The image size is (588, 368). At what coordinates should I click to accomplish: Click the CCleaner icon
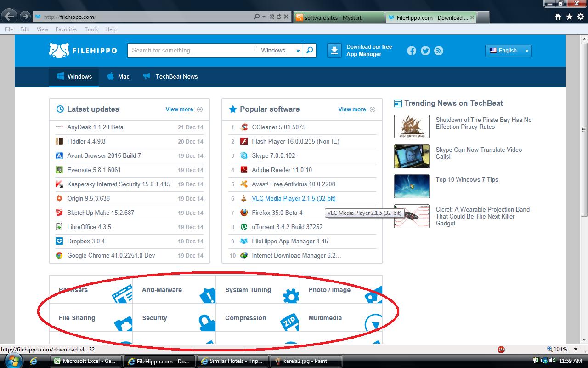click(x=244, y=127)
